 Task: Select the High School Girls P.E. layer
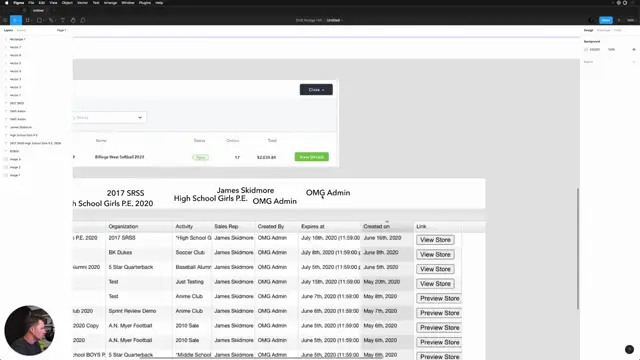tap(24, 135)
